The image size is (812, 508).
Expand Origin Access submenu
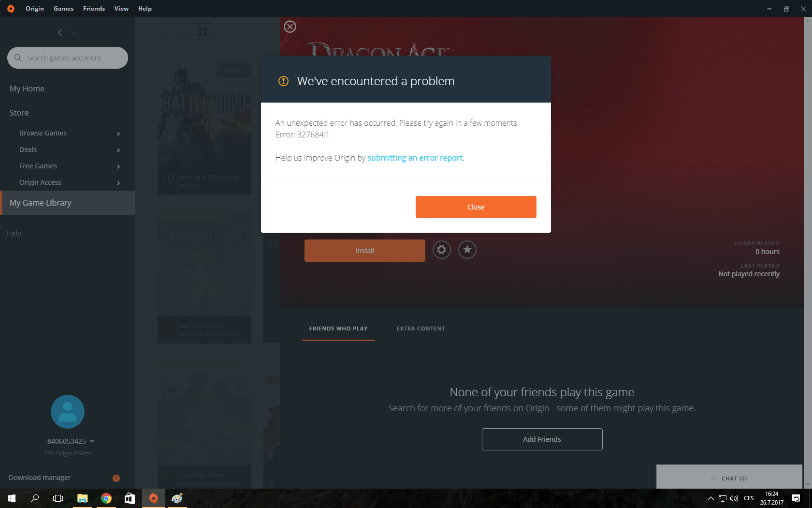pyautogui.click(x=118, y=183)
